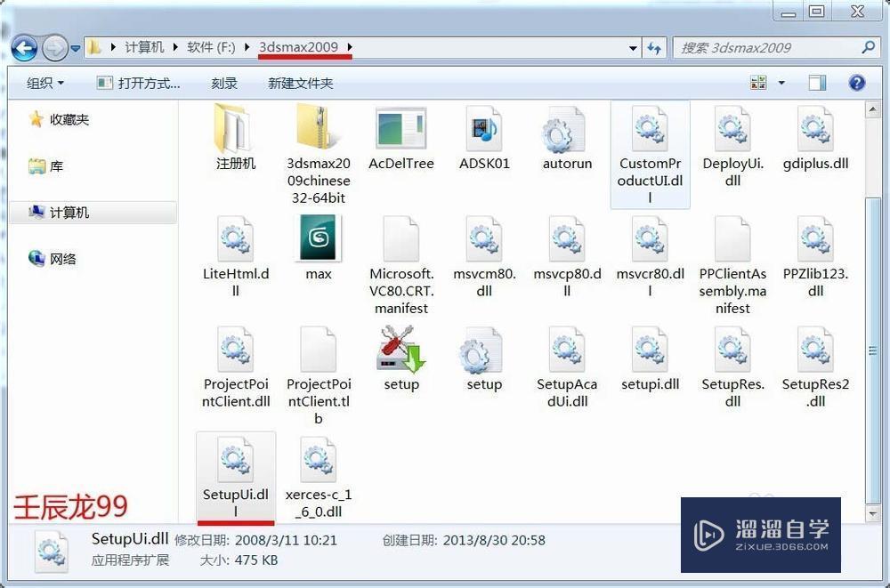Click the search magnifier icon
This screenshot has height=588, width=890.
[868, 48]
